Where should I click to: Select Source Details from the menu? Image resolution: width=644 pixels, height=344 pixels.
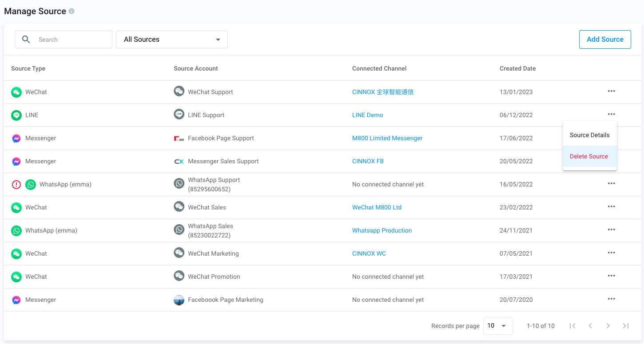(x=589, y=135)
